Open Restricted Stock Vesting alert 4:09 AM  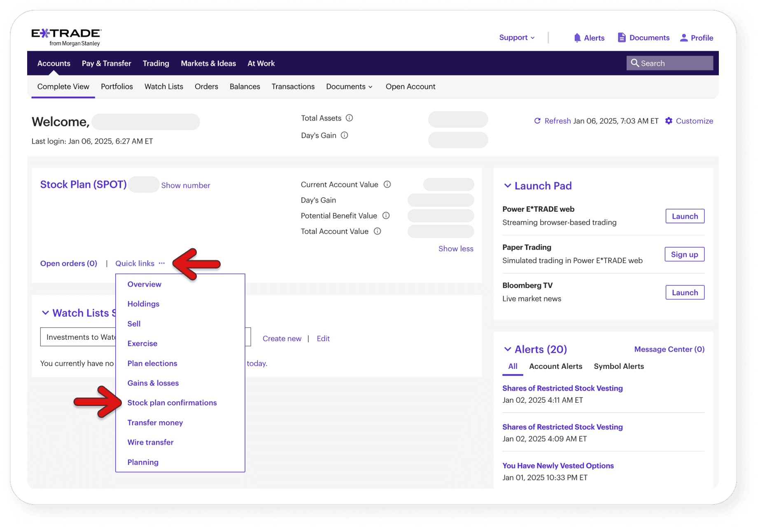click(562, 427)
